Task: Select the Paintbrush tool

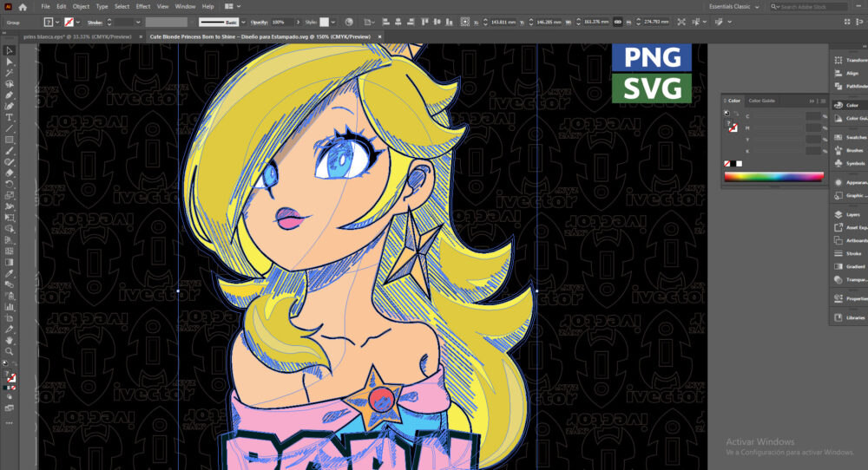Action: (x=9, y=151)
